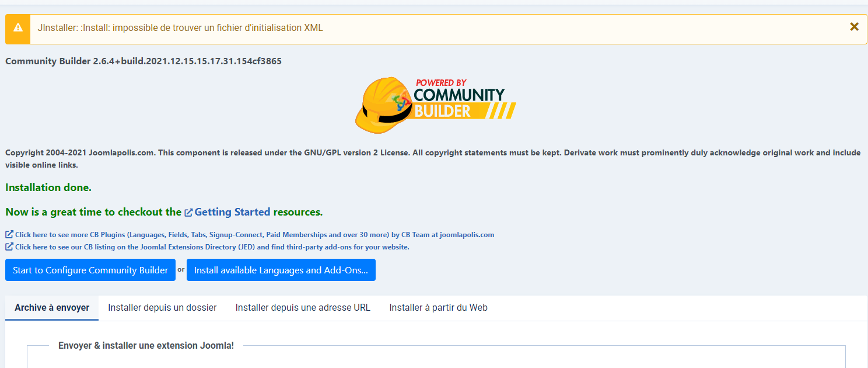This screenshot has width=868, height=368.
Task: Open the Getting Started resources link
Action: [x=232, y=212]
